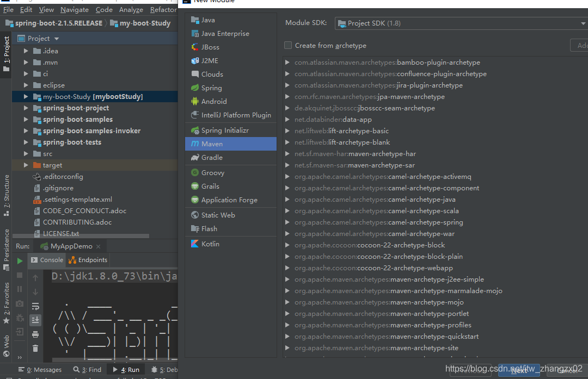Screen dimensions: 588x379
Task: Toggle Favorites side panel
Action: point(7,303)
